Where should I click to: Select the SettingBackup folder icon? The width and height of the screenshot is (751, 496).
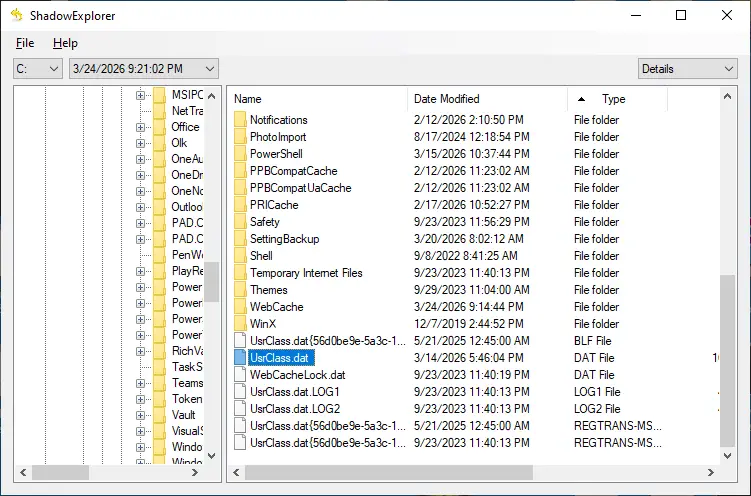click(x=240, y=239)
